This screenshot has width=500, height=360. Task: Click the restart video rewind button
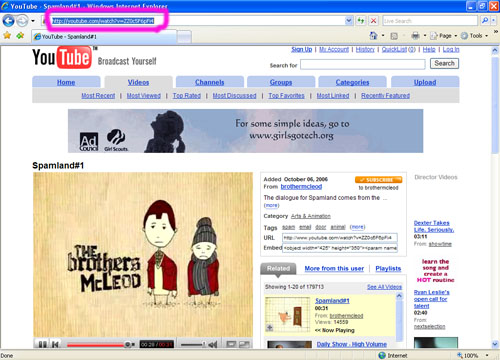(56, 344)
